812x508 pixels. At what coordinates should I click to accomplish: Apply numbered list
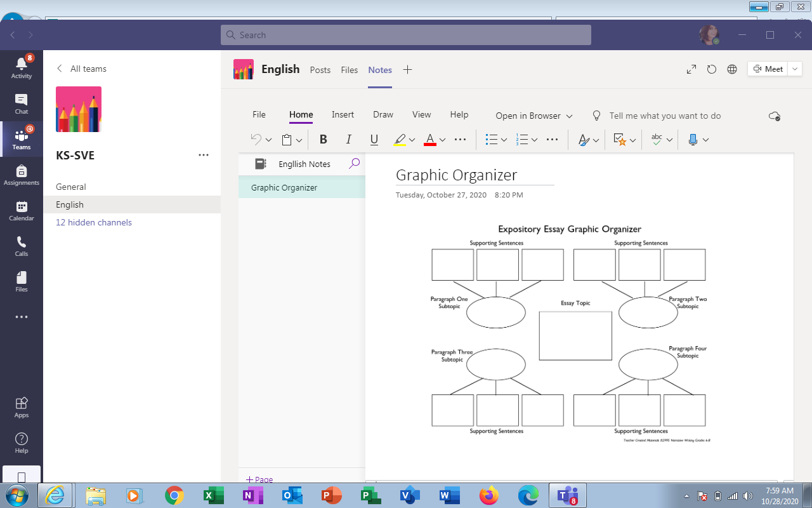[522, 140]
